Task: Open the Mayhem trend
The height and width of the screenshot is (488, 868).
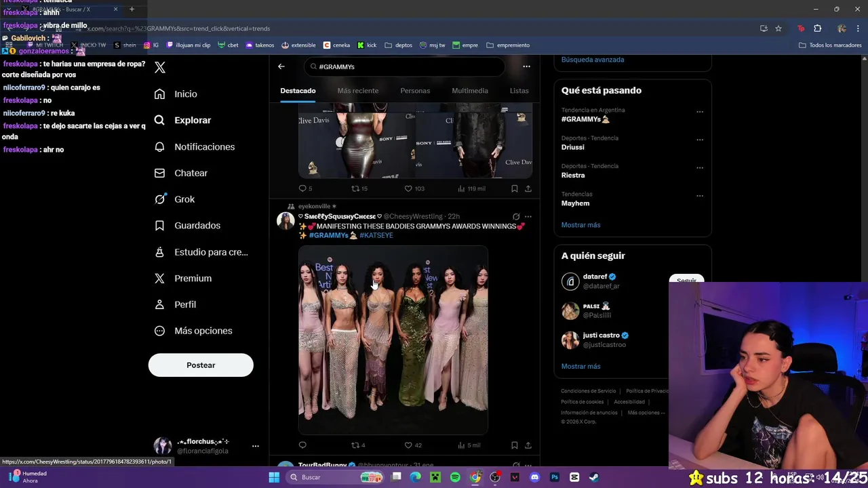Action: [575, 203]
